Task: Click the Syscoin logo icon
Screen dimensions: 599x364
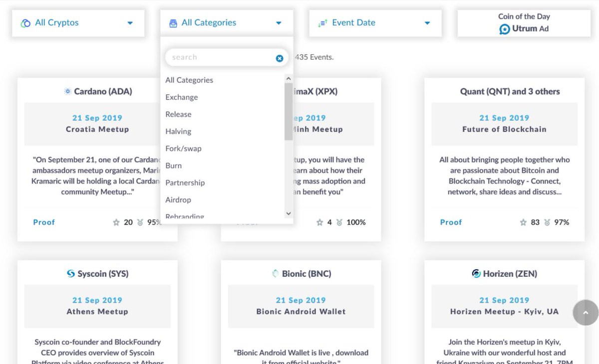Action: tap(70, 274)
